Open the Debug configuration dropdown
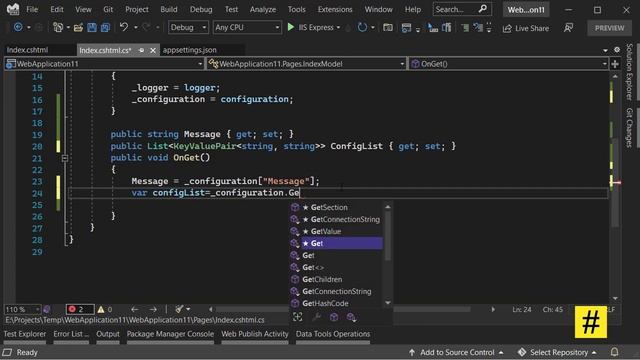The height and width of the screenshot is (360, 640). (188, 27)
